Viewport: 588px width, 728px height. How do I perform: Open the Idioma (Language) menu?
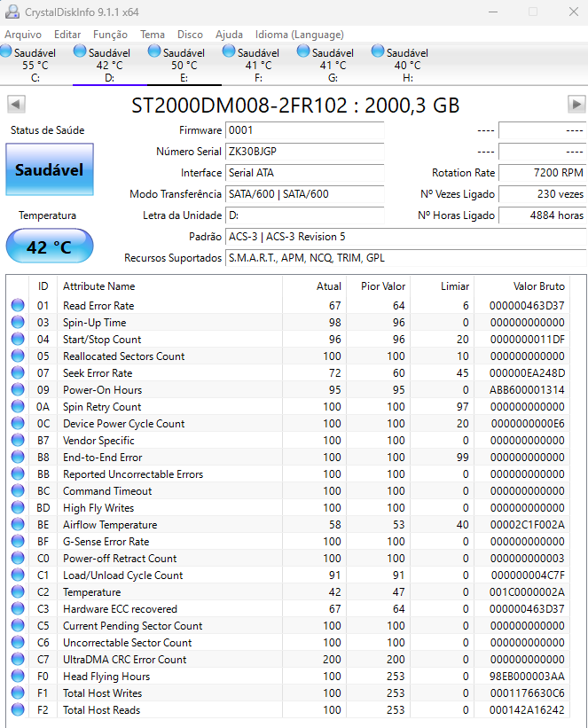(299, 35)
